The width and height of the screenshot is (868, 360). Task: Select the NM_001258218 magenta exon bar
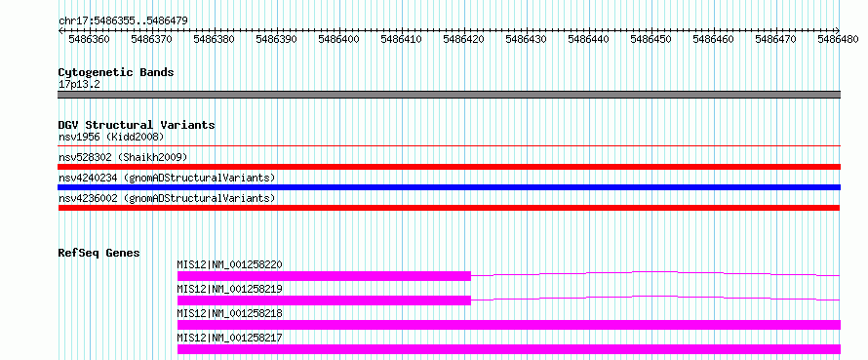[509, 325]
